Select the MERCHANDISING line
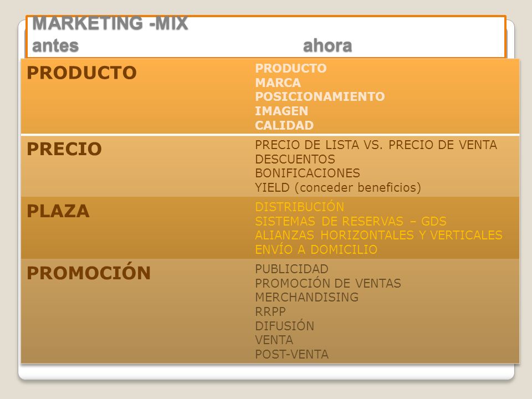Screen dimensions: 532x399 coord(306,297)
